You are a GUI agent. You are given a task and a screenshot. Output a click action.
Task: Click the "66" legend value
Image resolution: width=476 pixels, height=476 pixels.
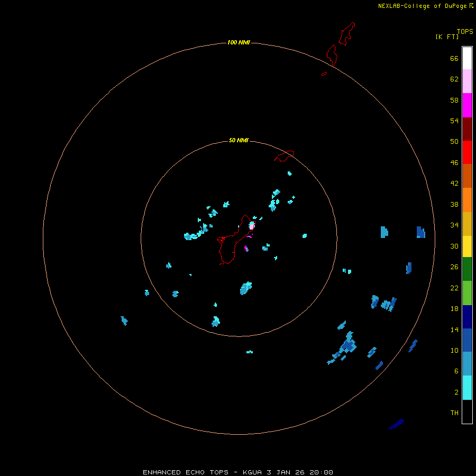[454, 59]
